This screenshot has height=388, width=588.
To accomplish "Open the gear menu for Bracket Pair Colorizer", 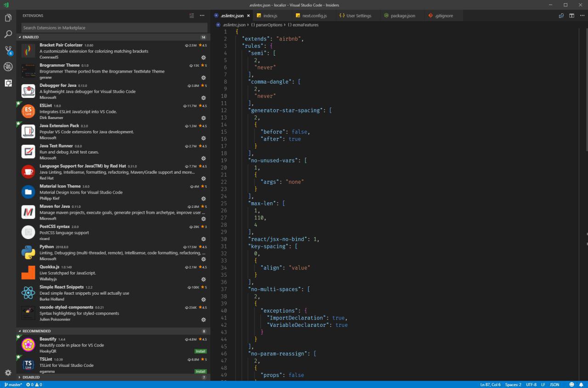I will tap(204, 57).
